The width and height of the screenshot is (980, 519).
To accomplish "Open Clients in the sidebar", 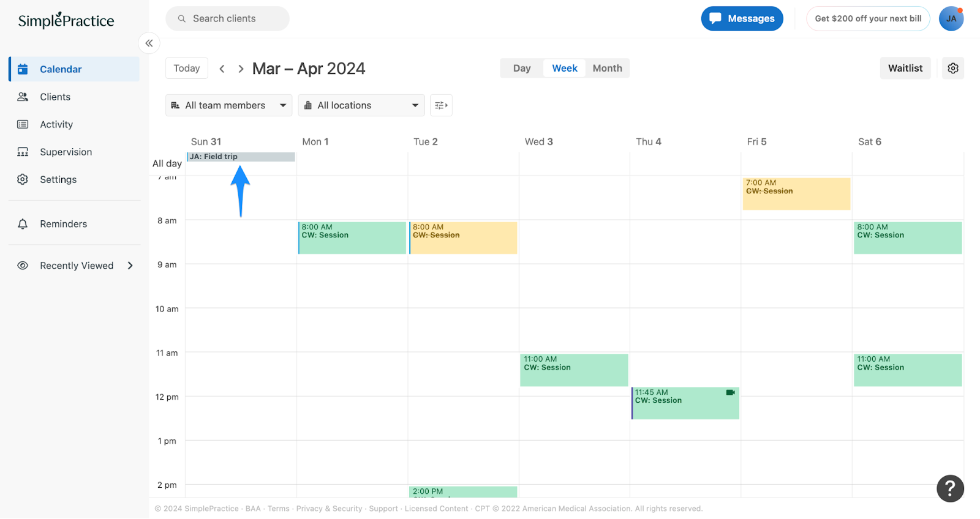I will 55,97.
